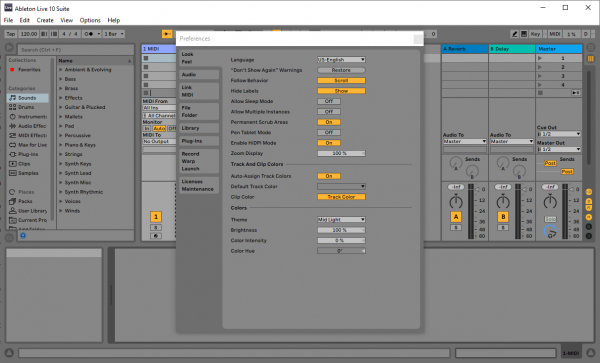Viewport: 600px width, 363px height.
Task: Launch Master scene 3 play triangle
Action: [x=540, y=76]
